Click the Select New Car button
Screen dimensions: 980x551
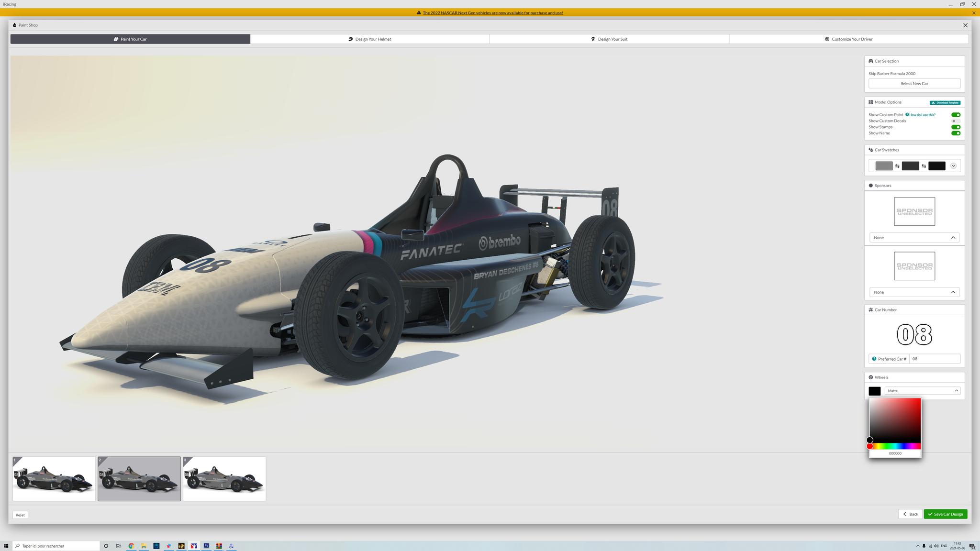click(x=914, y=83)
